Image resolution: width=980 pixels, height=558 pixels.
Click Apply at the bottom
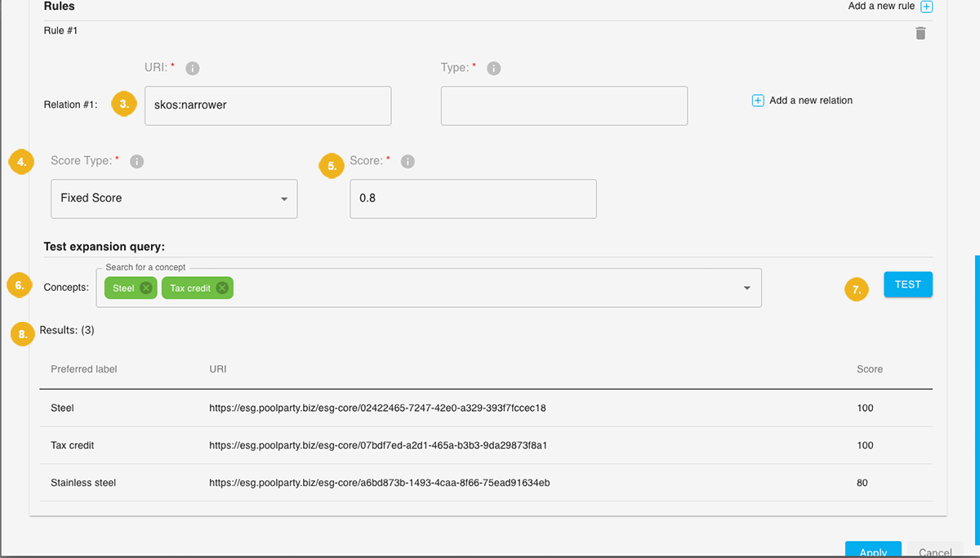click(x=873, y=551)
